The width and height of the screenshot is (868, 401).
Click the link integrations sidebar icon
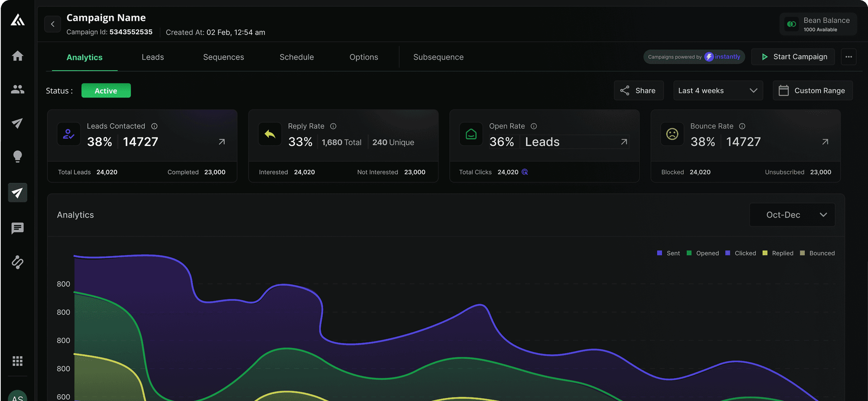pyautogui.click(x=18, y=262)
